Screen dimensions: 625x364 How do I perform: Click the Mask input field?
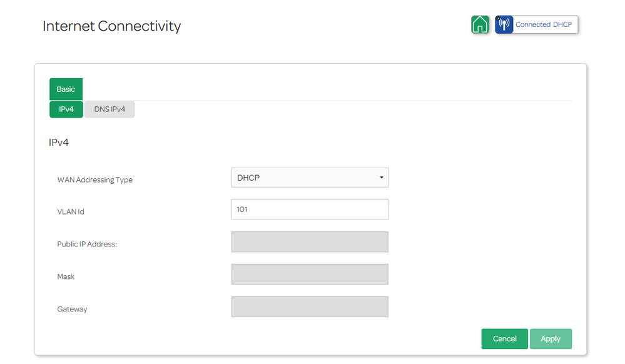click(x=310, y=275)
